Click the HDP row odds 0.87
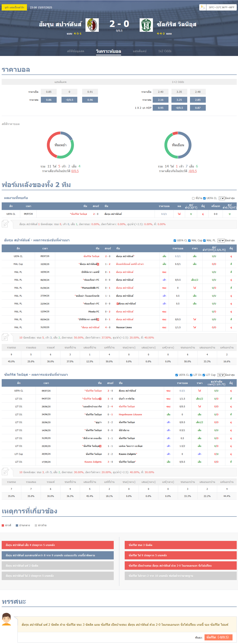 point(198,108)
